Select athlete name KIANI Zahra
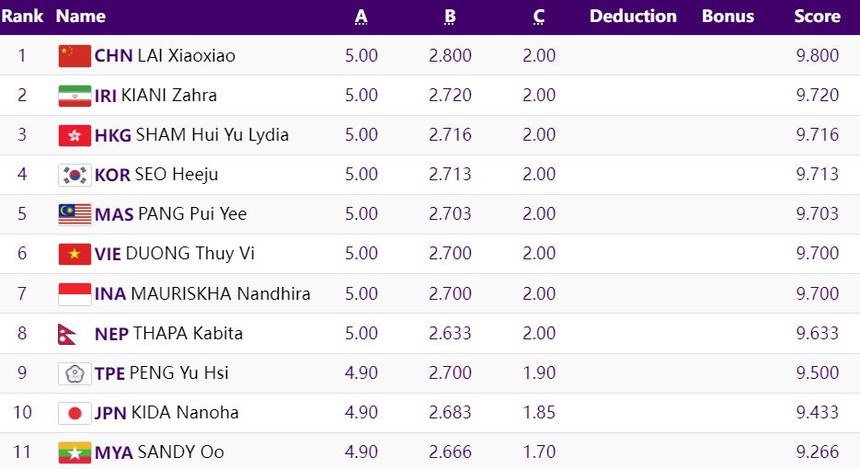Screen dimensions: 860x469 (169, 96)
